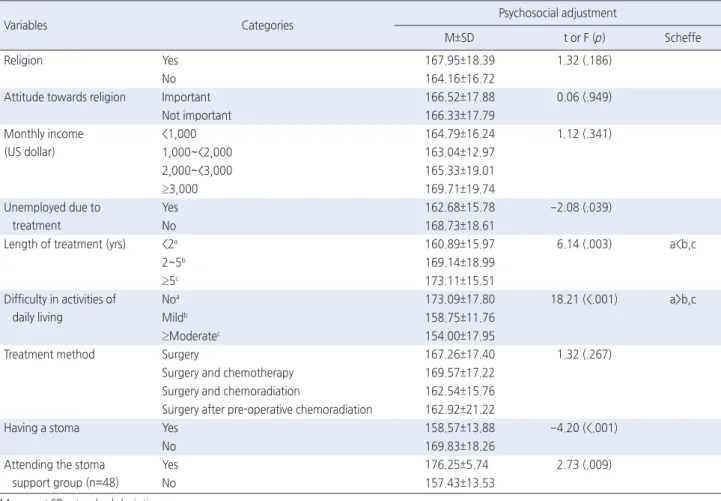The width and height of the screenshot is (721, 501).
Task: Click the 'Monthly income' label
Action: pos(44,134)
